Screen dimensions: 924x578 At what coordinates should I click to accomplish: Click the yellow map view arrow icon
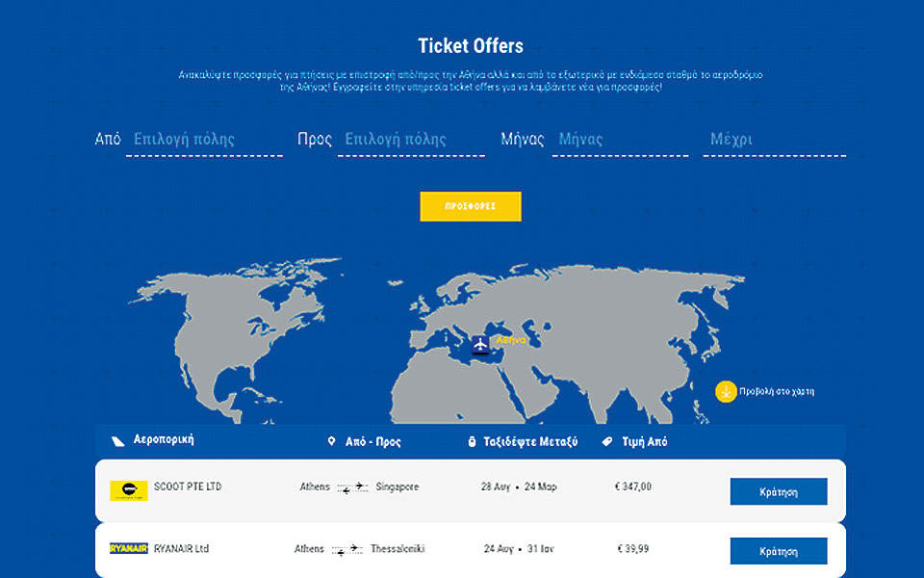pos(726,391)
